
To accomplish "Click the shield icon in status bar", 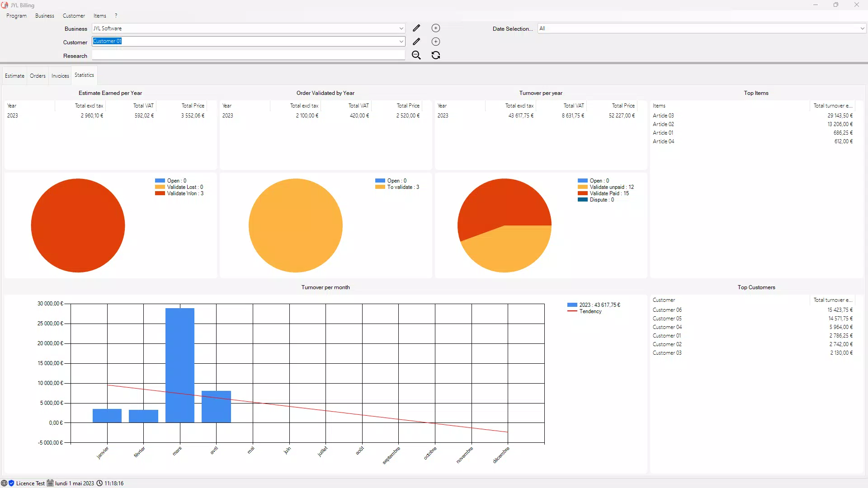I will (x=11, y=483).
